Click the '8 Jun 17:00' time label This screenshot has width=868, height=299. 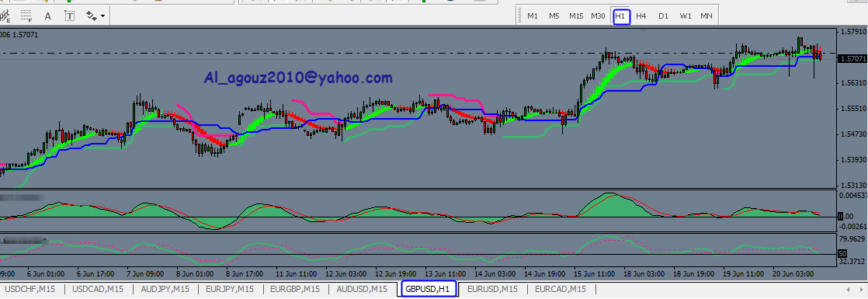[x=244, y=274]
